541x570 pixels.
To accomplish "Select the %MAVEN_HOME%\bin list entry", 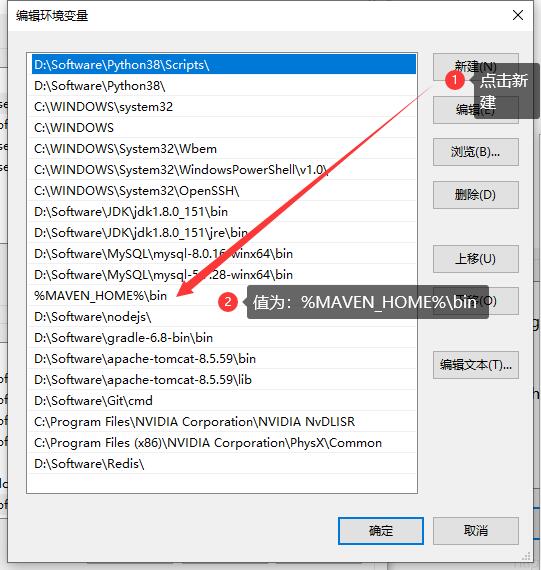I will [224, 295].
